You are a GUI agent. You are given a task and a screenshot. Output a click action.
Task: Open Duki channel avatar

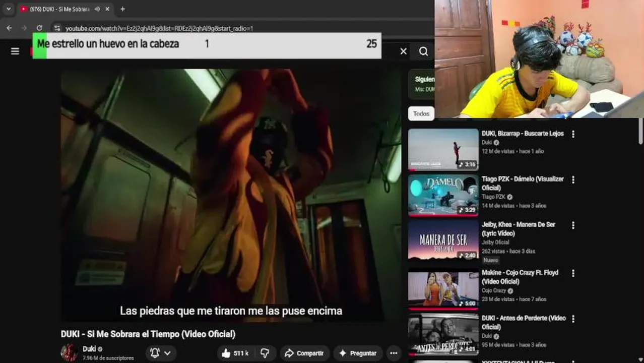69,353
